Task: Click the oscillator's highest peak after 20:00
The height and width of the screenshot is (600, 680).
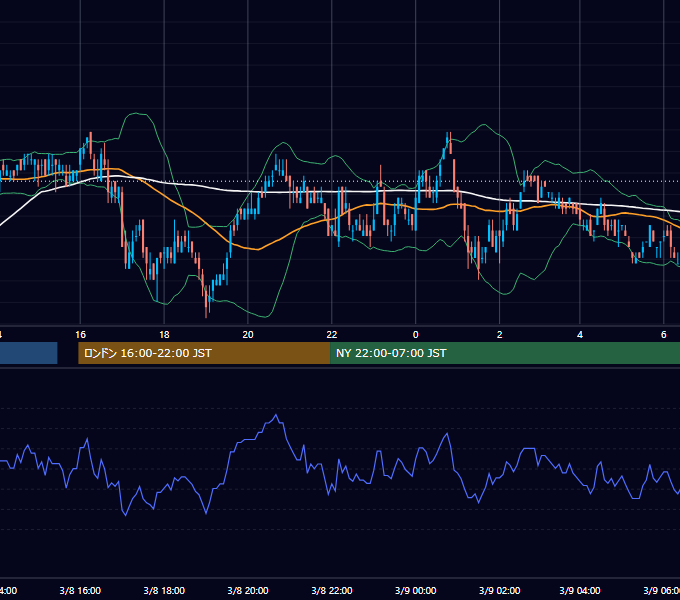Action: pyautogui.click(x=276, y=415)
